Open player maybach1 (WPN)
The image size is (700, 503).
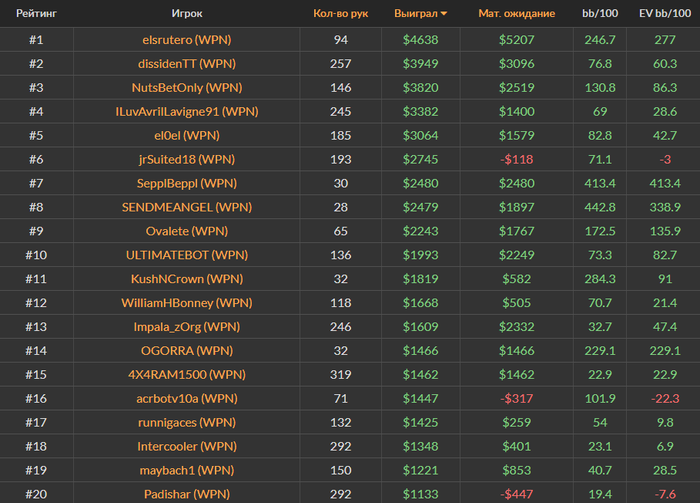pyautogui.click(x=187, y=470)
